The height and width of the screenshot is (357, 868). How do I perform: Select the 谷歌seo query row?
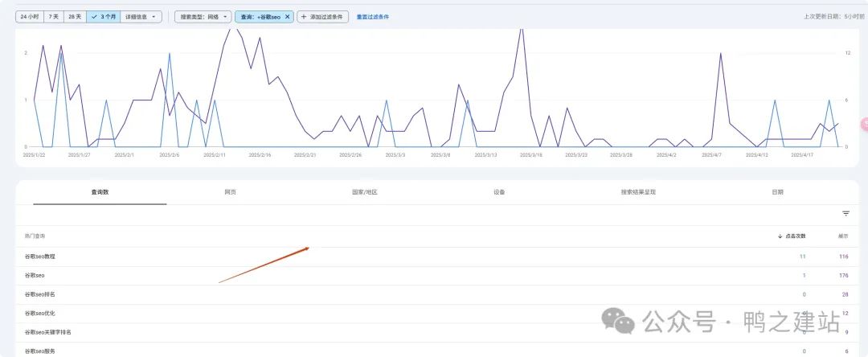coord(437,276)
